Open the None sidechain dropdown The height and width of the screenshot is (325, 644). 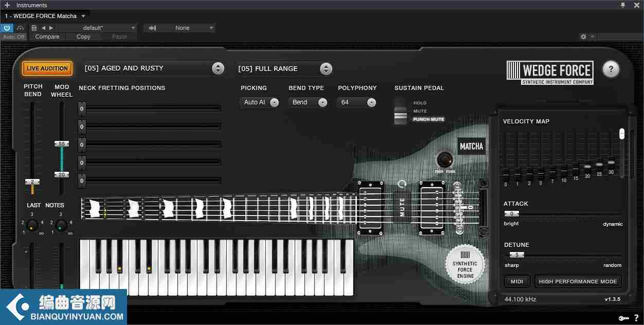187,28
